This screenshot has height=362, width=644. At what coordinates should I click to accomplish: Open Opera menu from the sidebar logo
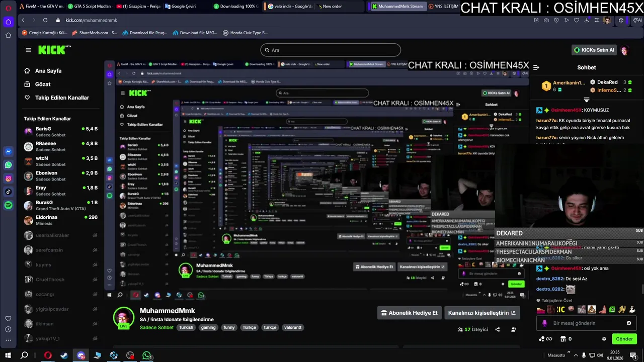coord(8,8)
